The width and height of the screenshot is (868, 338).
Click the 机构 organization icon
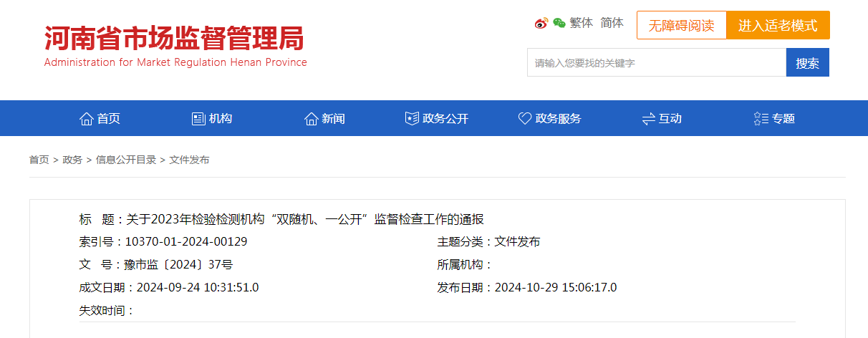click(199, 119)
